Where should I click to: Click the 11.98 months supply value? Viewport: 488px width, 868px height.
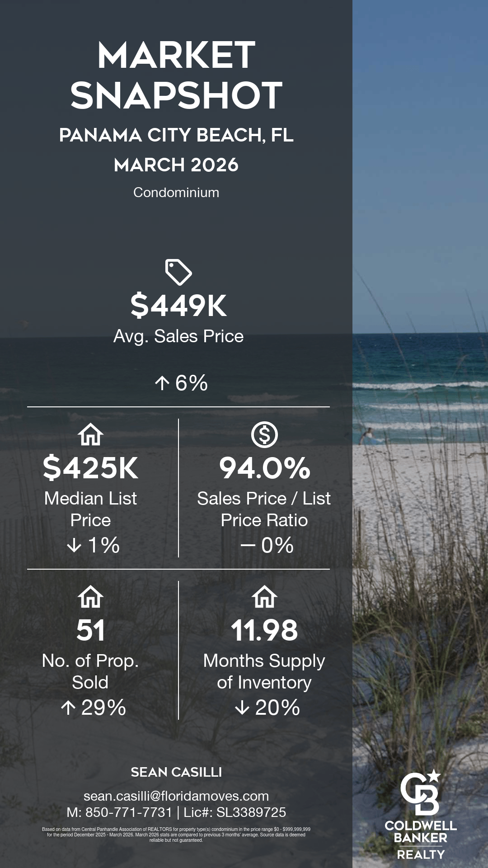(x=264, y=630)
